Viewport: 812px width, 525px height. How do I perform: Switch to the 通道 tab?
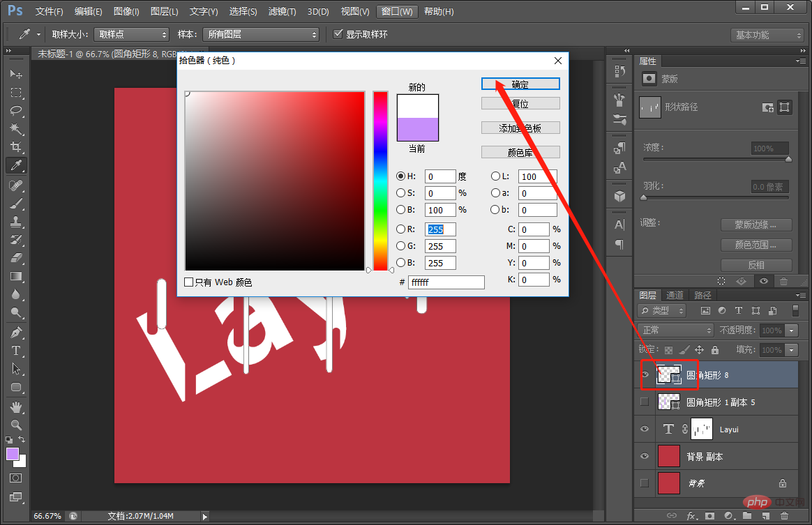point(675,295)
